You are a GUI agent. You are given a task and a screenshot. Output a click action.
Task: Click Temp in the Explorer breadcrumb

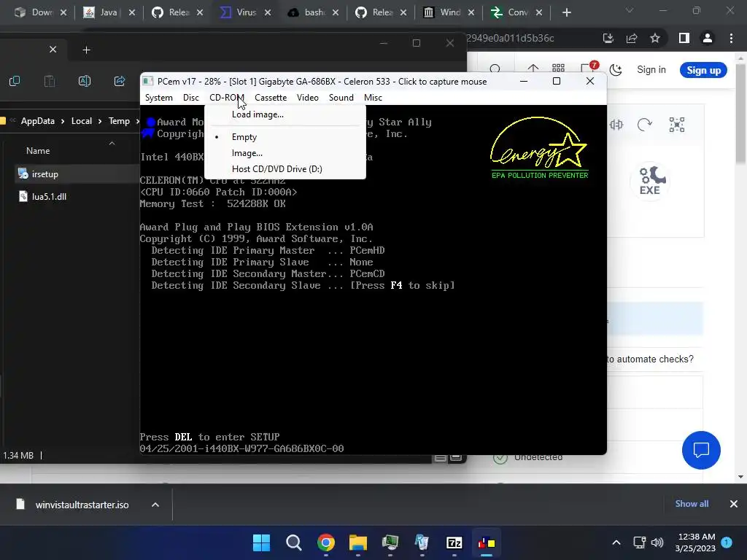click(x=119, y=121)
